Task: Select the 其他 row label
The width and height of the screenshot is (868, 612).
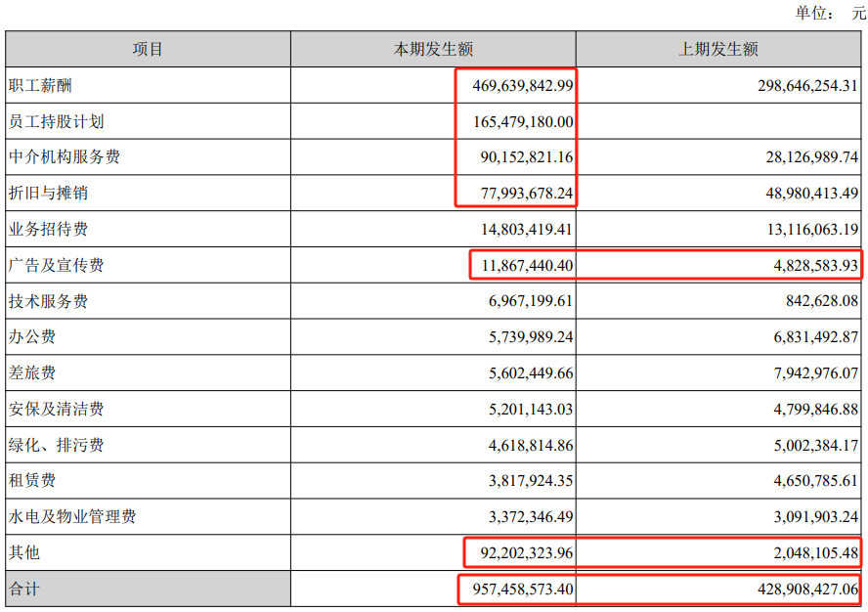Action: 24,552
